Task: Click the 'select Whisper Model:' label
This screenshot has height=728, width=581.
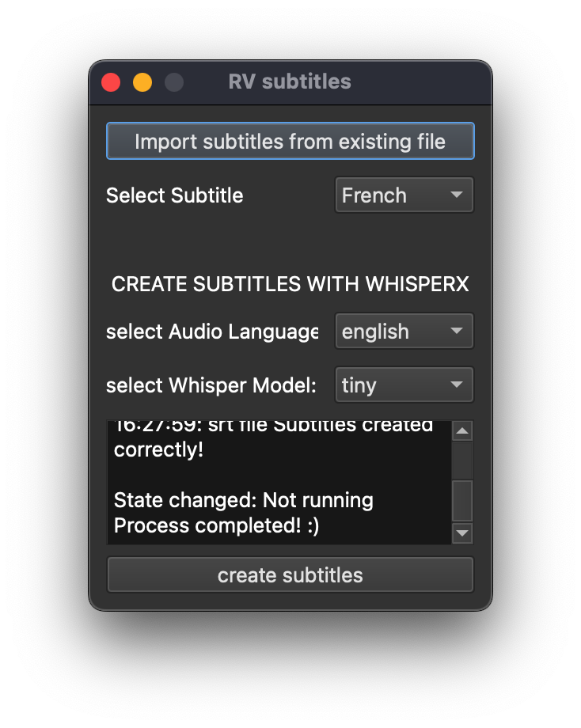Action: pos(211,385)
